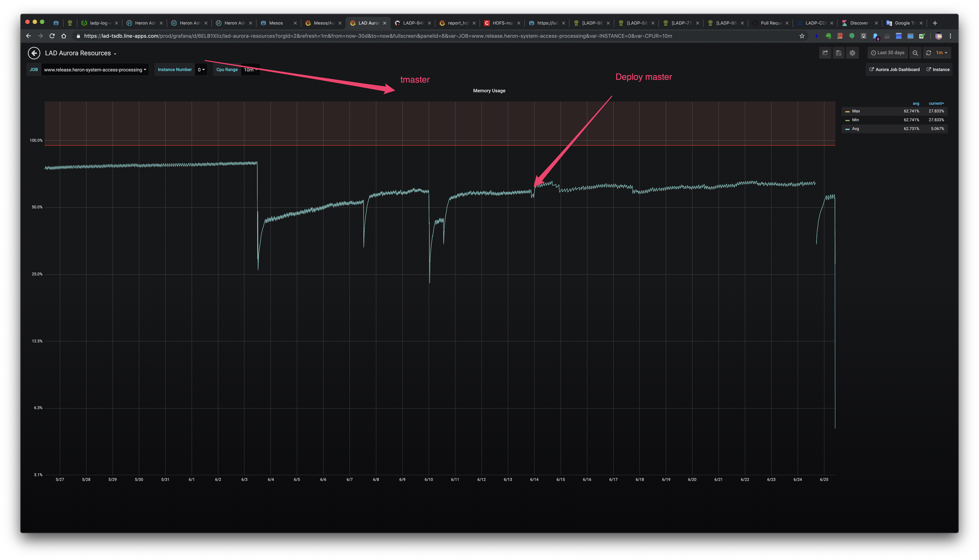The image size is (979, 560).
Task: Toggle the Avg series in legend
Action: click(856, 129)
